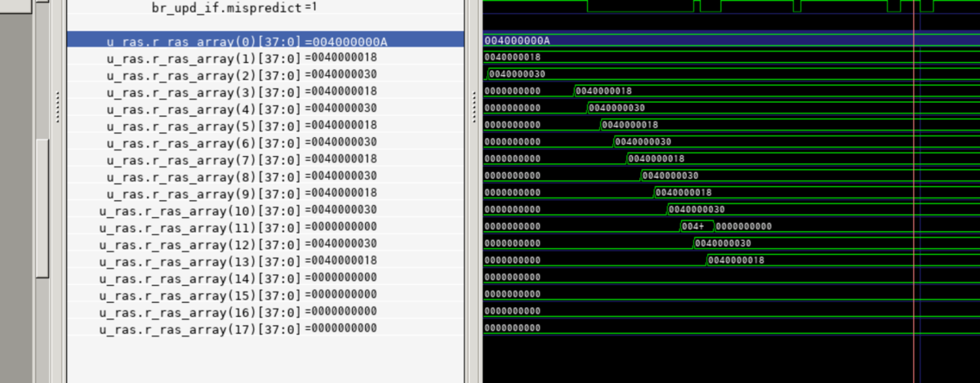
Task: Click the 0040000030 segment in array(12) waveform
Action: coord(723,243)
